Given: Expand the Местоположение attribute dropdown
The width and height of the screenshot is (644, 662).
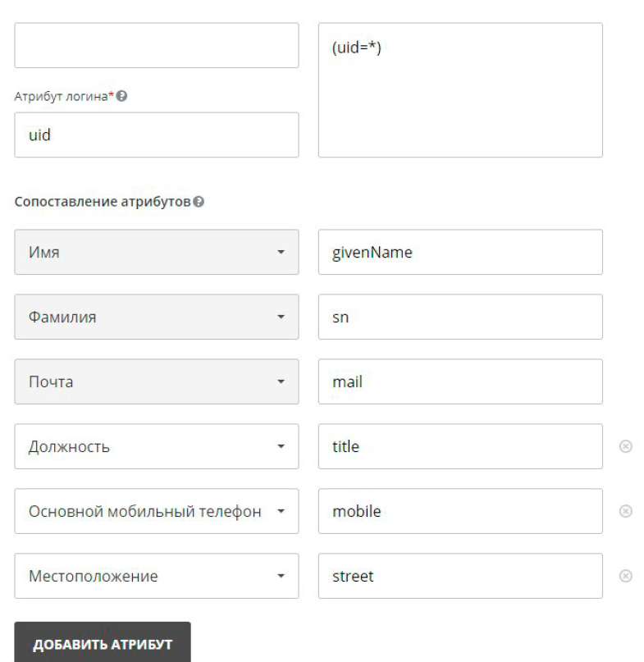Looking at the screenshot, I should coord(157,576).
